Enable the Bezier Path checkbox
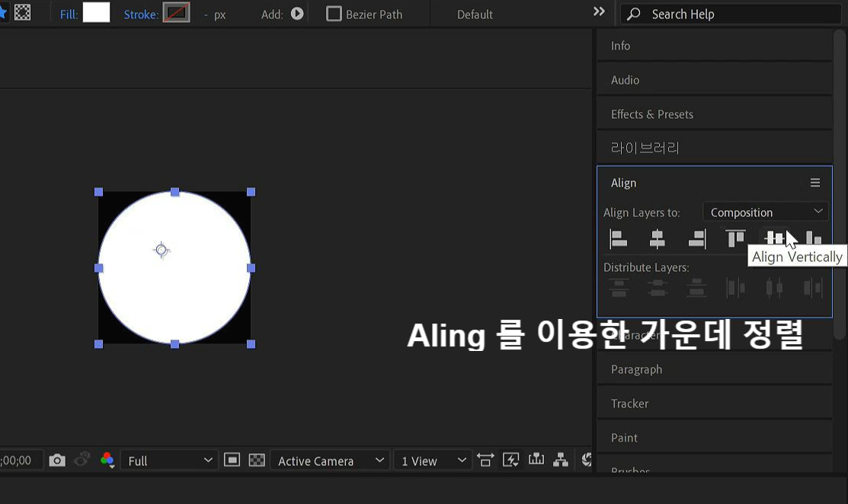The height and width of the screenshot is (504, 848). tap(334, 14)
